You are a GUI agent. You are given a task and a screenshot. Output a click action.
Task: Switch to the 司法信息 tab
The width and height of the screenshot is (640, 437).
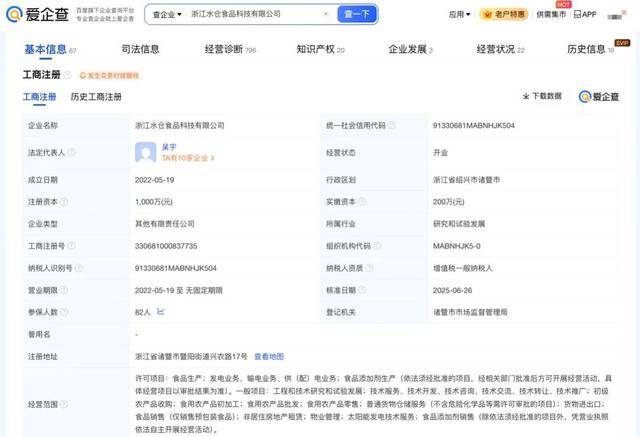tap(140, 49)
